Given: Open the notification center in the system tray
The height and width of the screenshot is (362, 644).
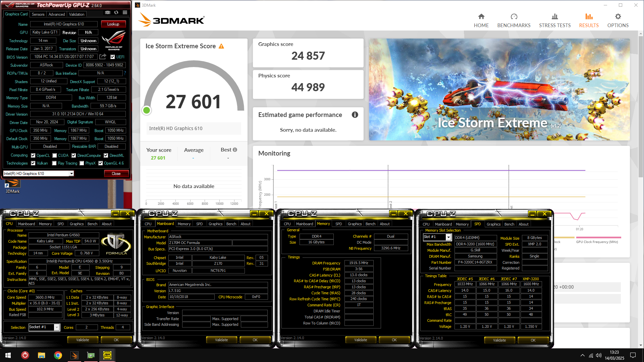Looking at the screenshot, I should point(633,355).
